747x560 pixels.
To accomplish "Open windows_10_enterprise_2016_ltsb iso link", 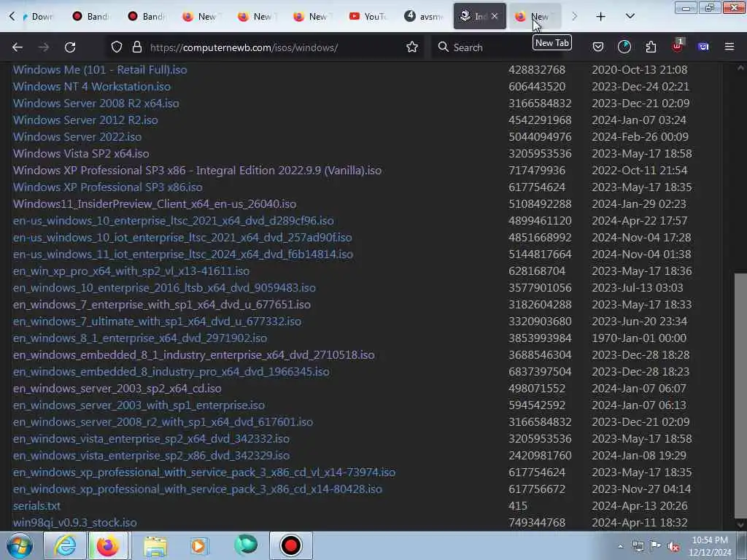I will coord(164,287).
